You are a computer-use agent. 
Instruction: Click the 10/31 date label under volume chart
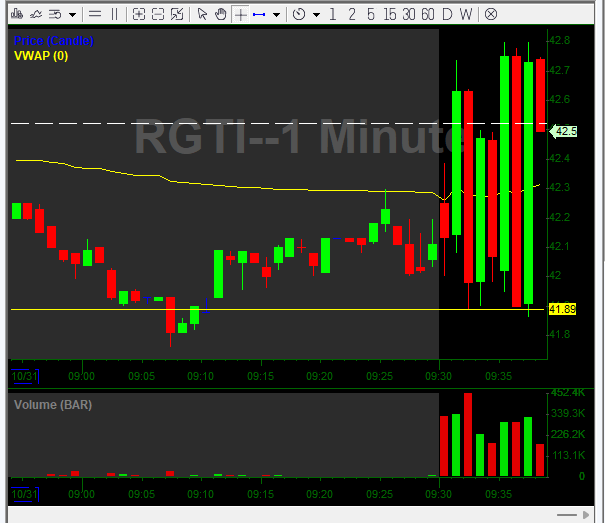click(x=25, y=494)
